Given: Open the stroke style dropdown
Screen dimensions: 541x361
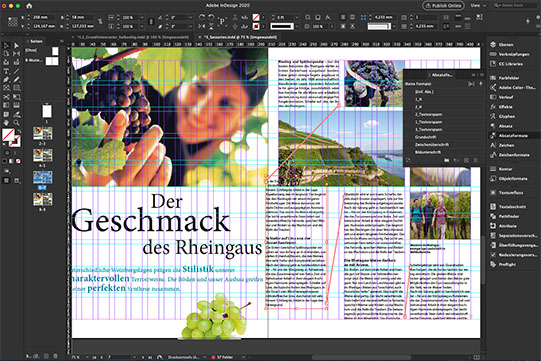Looking at the screenshot, I should click(296, 26).
